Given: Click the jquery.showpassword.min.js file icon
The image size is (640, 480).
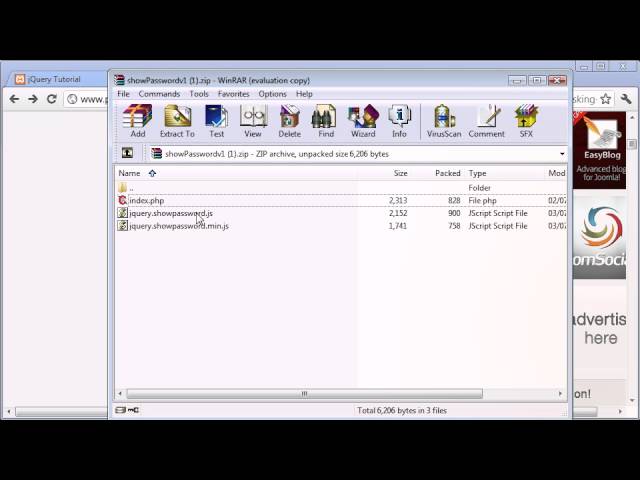Looking at the screenshot, I should (122, 226).
